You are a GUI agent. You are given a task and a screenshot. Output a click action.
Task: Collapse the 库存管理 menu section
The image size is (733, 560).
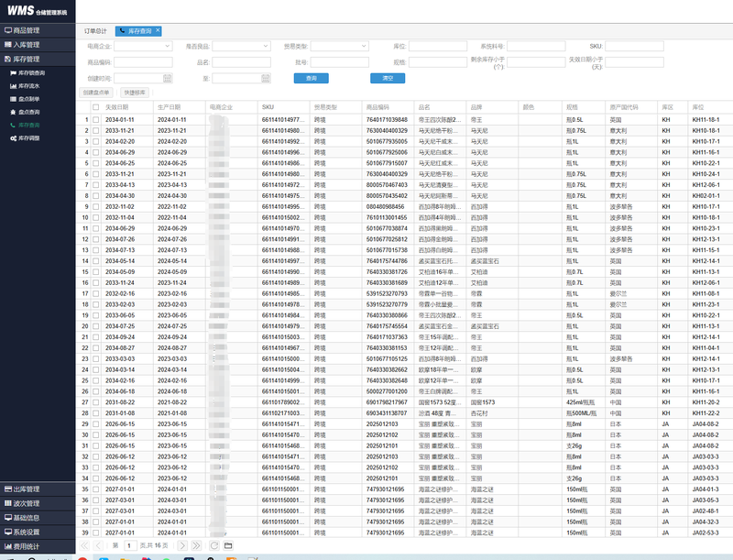[x=38, y=59]
